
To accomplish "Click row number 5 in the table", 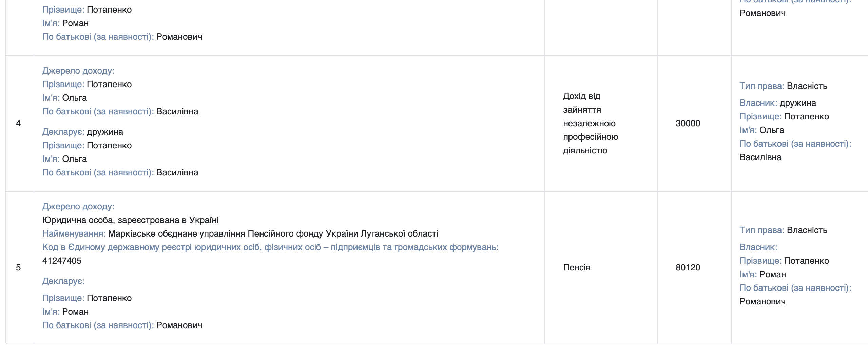I will 18,267.
